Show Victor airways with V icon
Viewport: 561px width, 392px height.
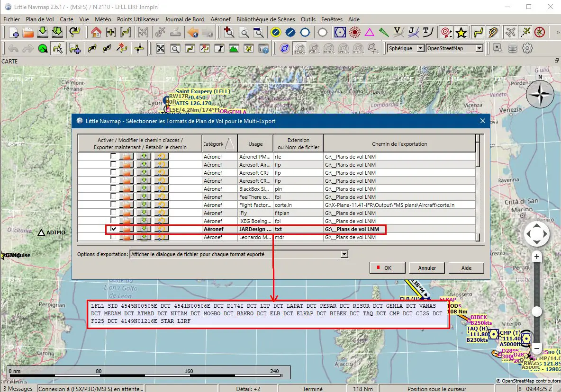[398, 33]
